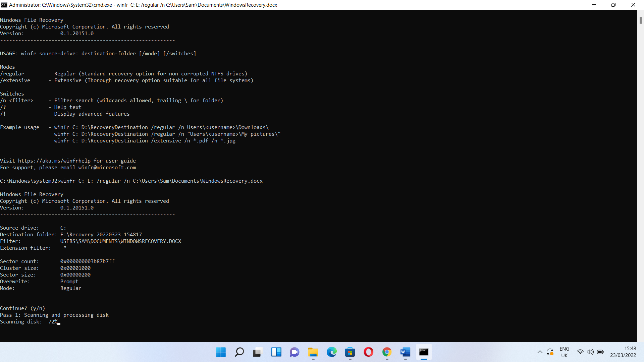
Task: Click the '/!' Display advanced features line
Action: 65,114
